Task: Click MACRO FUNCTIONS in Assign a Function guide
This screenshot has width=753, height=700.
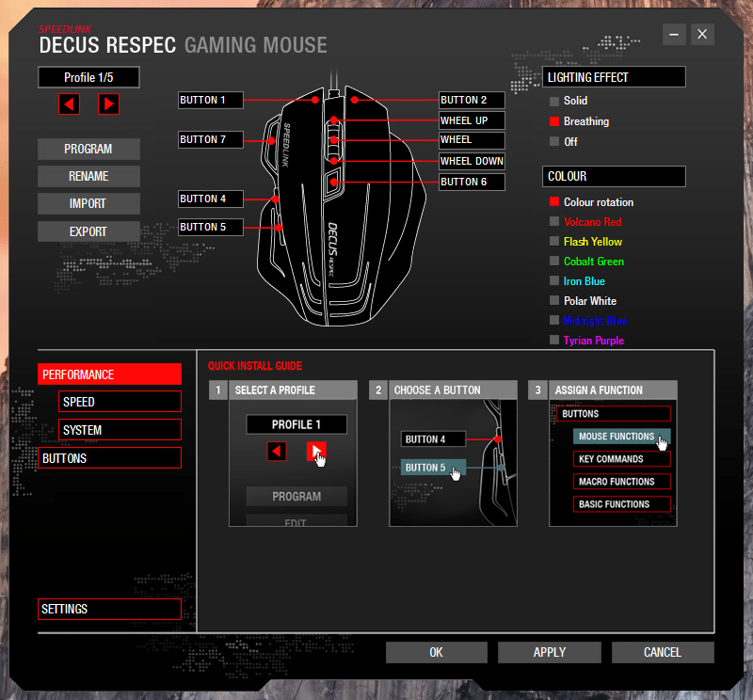Action: pyautogui.click(x=621, y=482)
